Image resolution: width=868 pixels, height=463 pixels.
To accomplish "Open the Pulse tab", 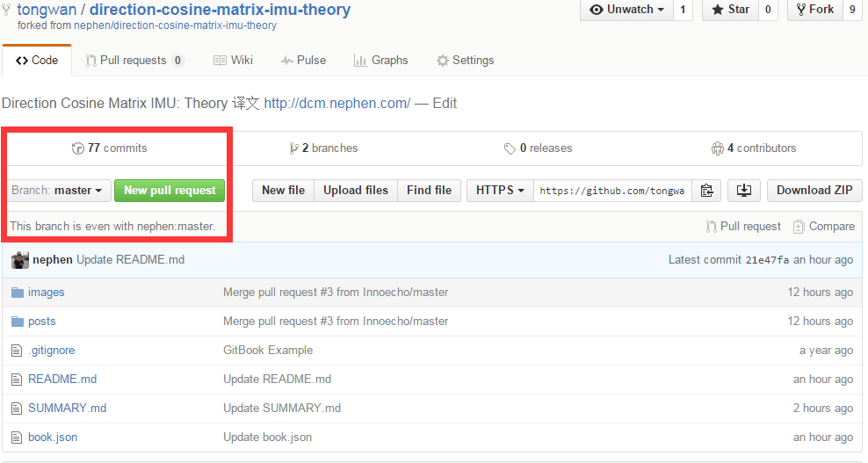I will click(303, 61).
